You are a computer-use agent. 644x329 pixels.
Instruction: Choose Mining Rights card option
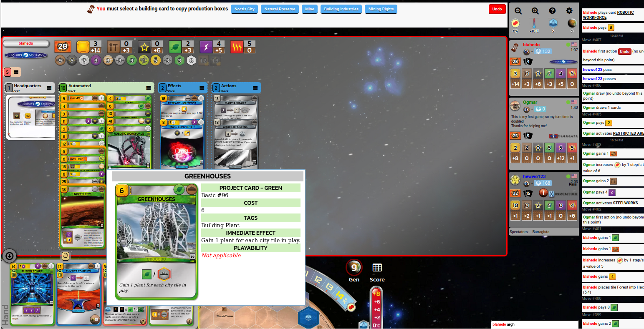tap(381, 9)
